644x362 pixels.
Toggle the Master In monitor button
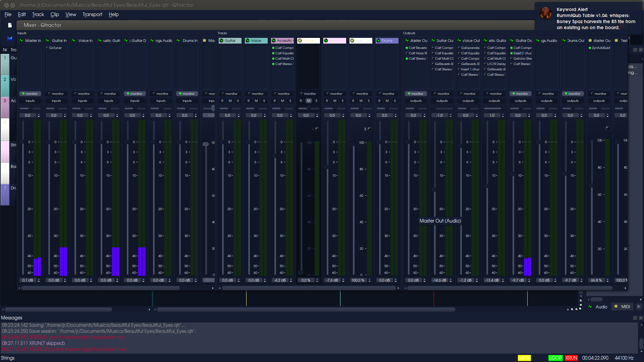click(x=30, y=94)
